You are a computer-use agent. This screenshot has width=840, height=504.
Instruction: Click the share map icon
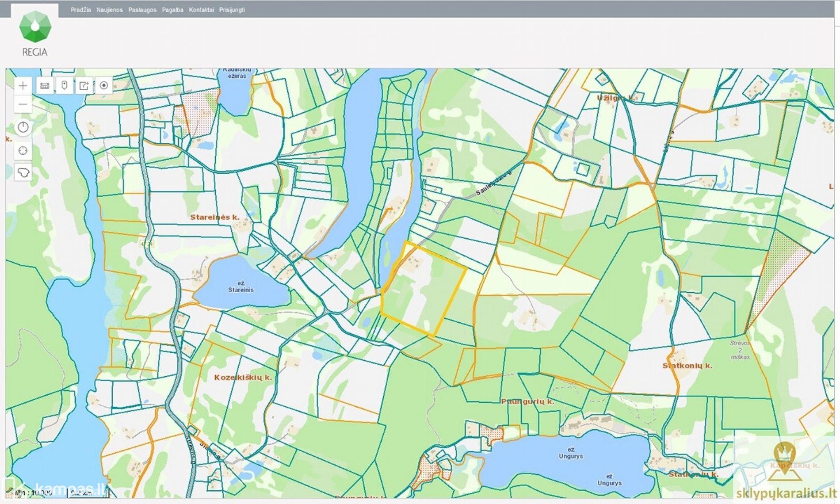click(84, 86)
